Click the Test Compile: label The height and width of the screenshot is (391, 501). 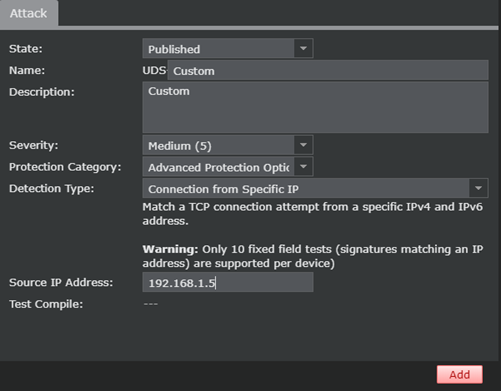(x=46, y=304)
